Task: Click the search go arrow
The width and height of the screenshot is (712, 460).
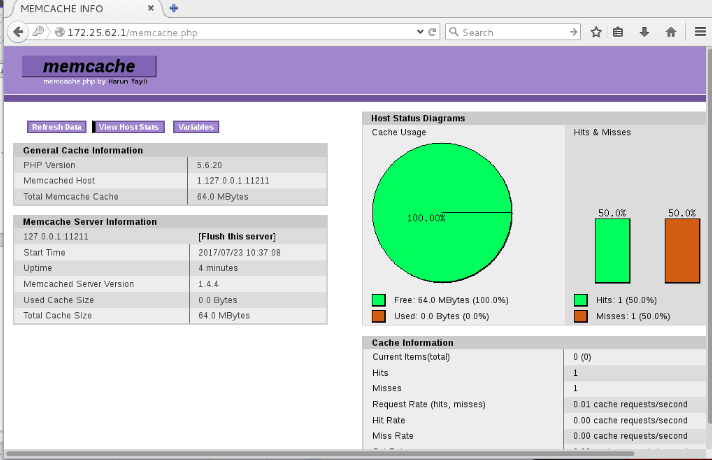Action: 574,32
